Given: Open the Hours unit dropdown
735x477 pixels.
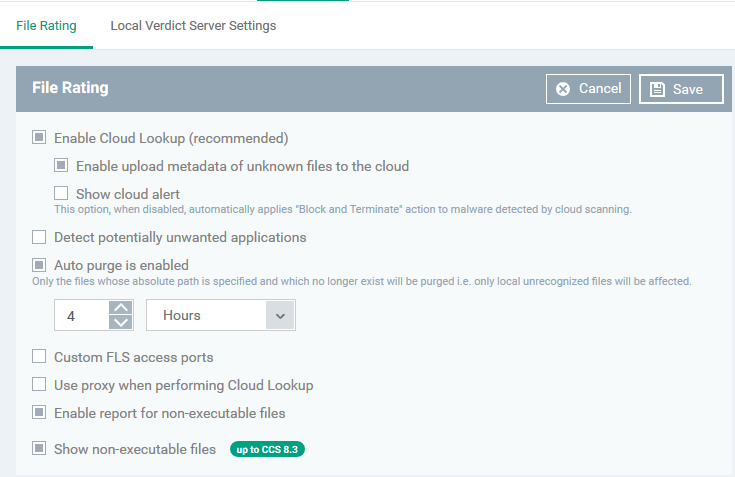Looking at the screenshot, I should coord(221,315).
